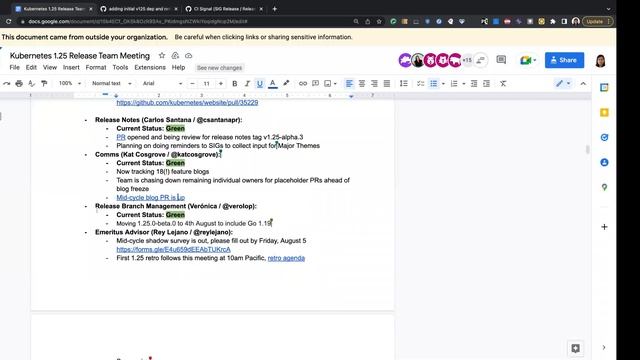
Task: Toggle bold formatting
Action: (234, 83)
